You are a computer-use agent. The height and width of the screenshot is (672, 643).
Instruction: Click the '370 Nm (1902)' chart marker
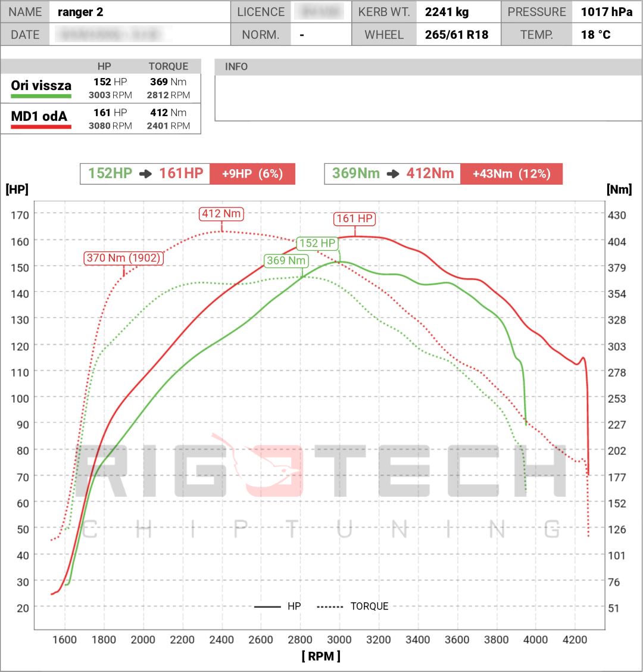click(123, 258)
